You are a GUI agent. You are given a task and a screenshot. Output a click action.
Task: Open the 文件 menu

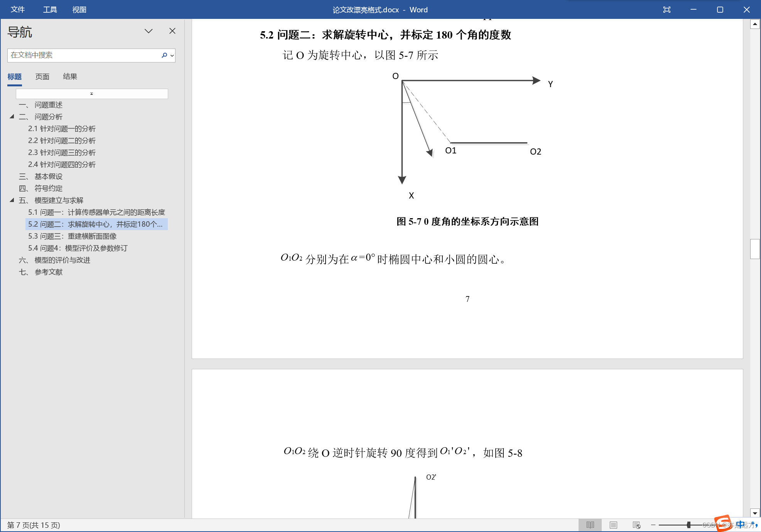point(18,10)
